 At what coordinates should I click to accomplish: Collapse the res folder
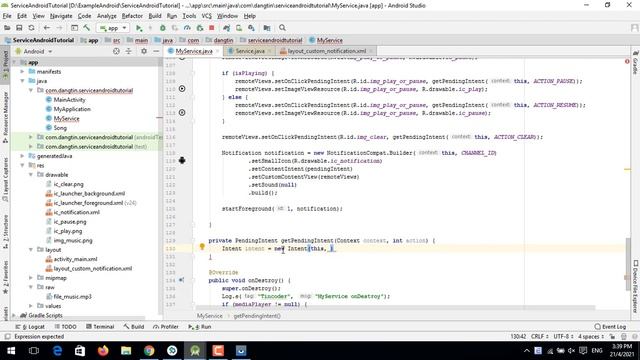22,165
